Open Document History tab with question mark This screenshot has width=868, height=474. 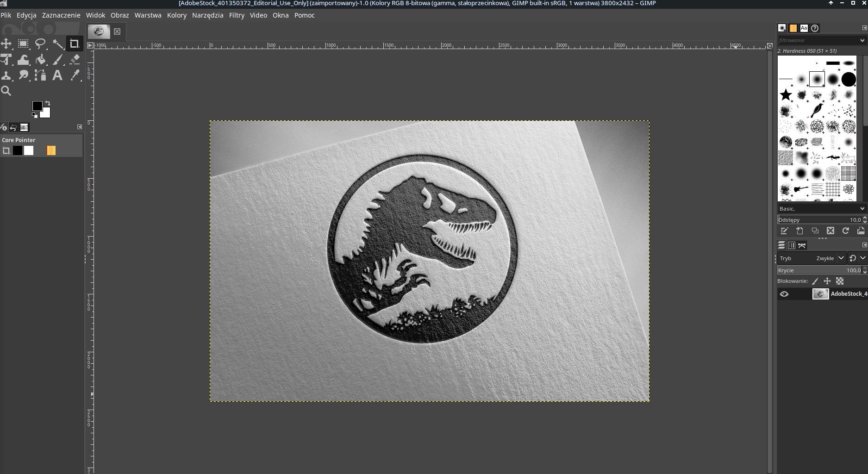point(815,28)
